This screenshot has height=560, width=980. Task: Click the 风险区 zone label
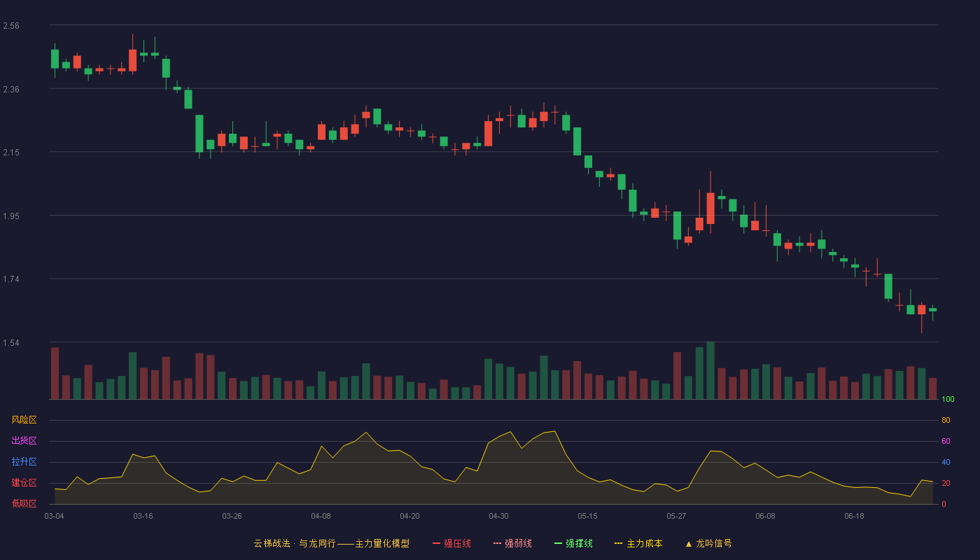24,420
